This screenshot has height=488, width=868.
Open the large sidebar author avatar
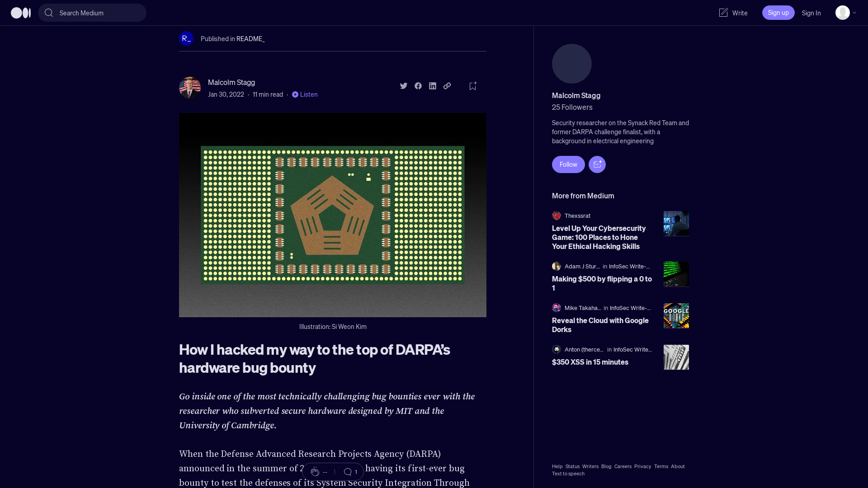(x=572, y=64)
